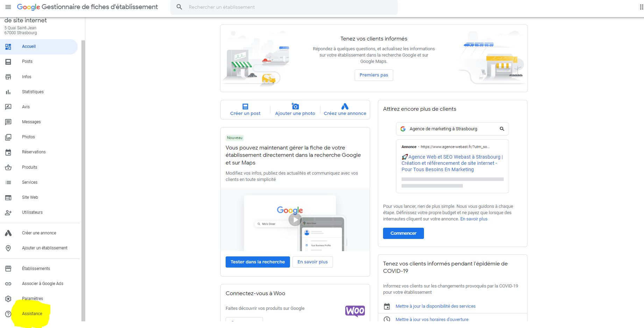This screenshot has width=644, height=328.
Task: Click the Avis review icon
Action: [8, 107]
